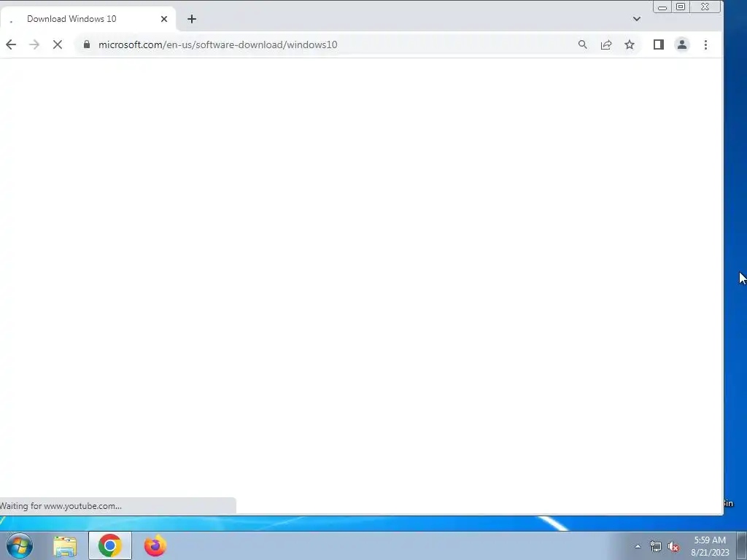747x560 pixels.
Task: Open the network status tray icon
Action: pos(656,547)
